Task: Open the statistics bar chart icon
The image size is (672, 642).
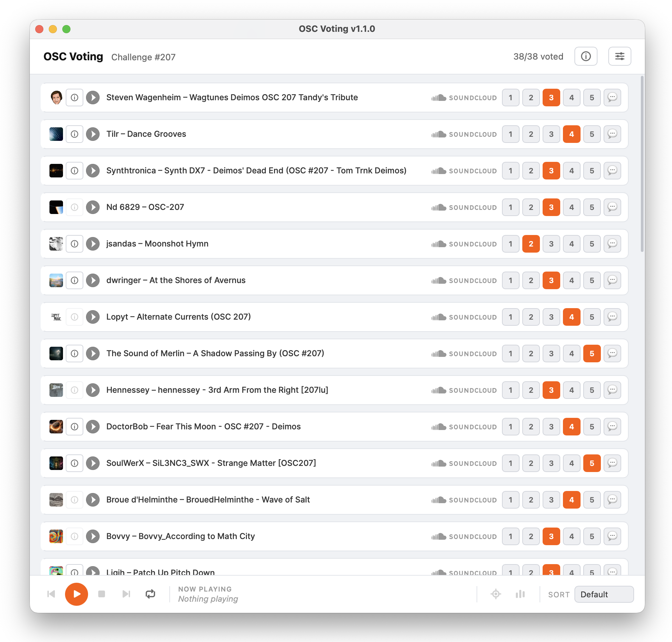Action: [520, 594]
